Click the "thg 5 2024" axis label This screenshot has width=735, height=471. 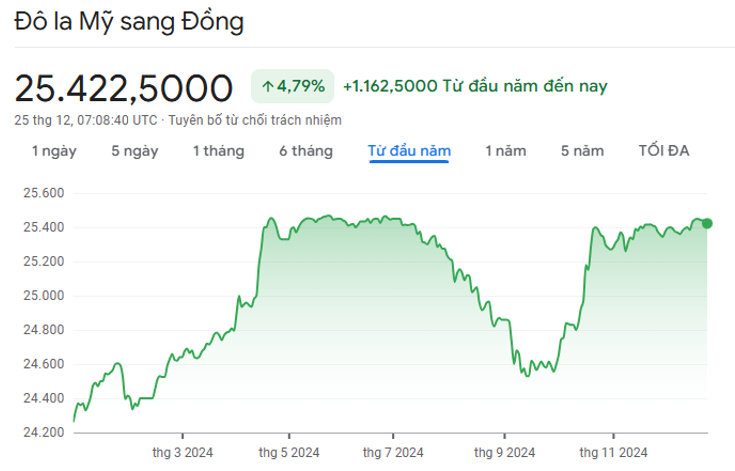pyautogui.click(x=289, y=453)
